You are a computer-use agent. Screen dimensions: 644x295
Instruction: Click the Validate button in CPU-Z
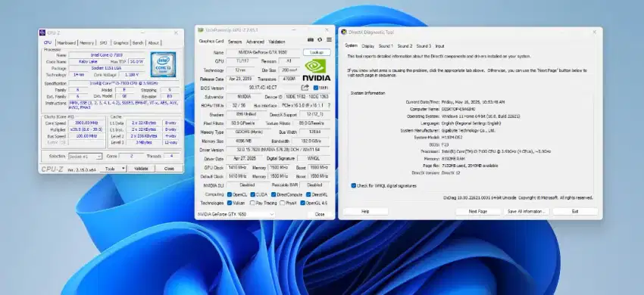click(141, 169)
